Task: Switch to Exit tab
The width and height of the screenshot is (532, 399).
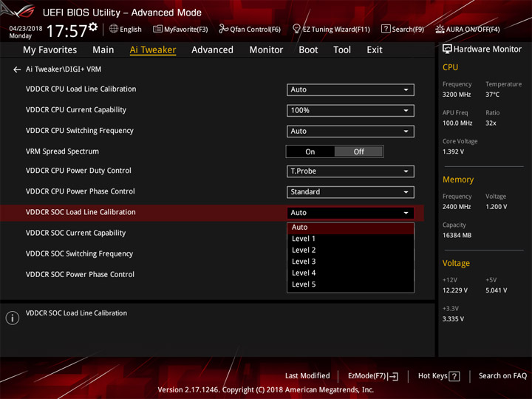Action: point(374,50)
